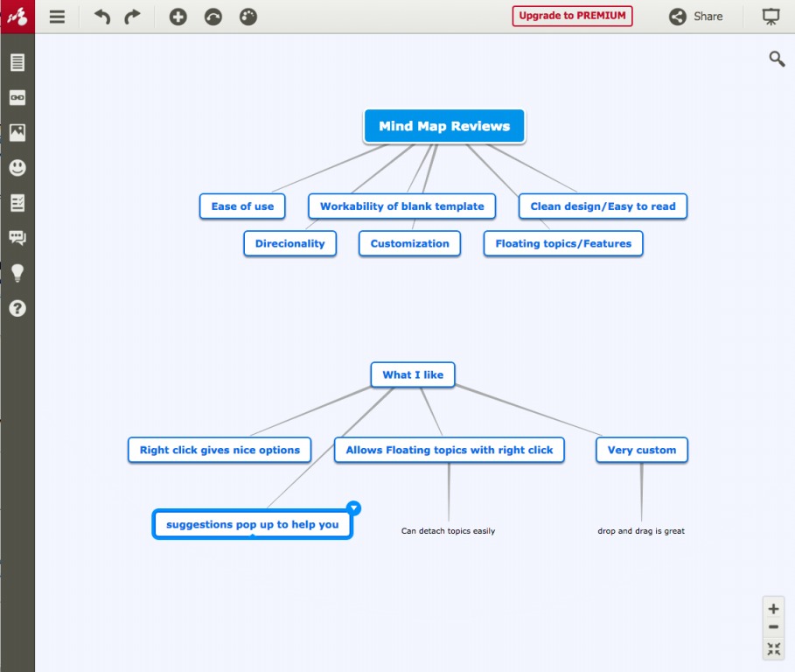795x672 pixels.
Task: Click the undo arrow
Action: pyautogui.click(x=102, y=17)
